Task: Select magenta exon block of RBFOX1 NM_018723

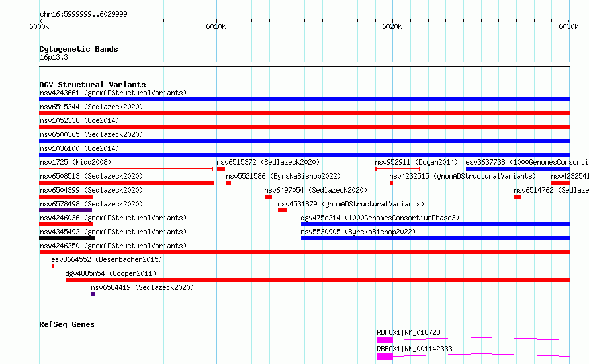Action: (385, 340)
